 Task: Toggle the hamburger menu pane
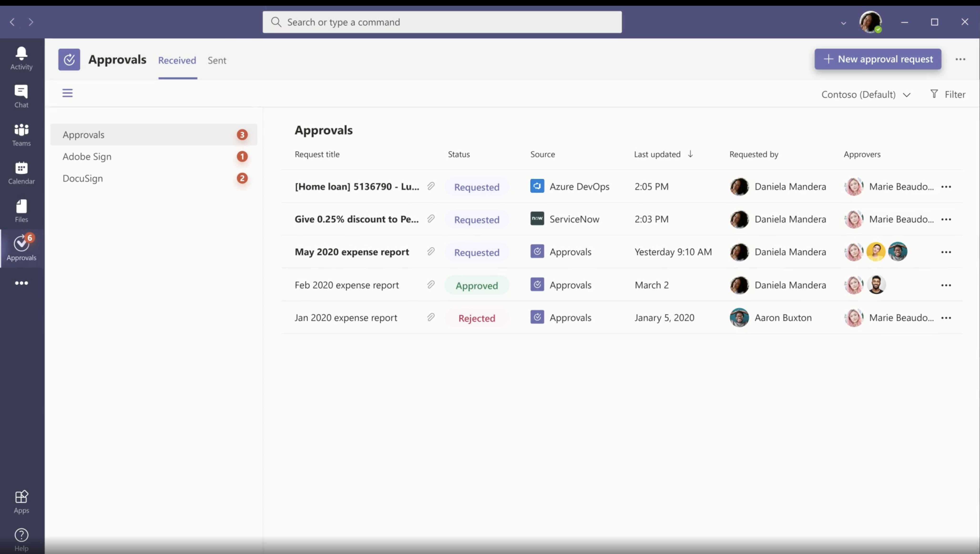click(x=67, y=93)
